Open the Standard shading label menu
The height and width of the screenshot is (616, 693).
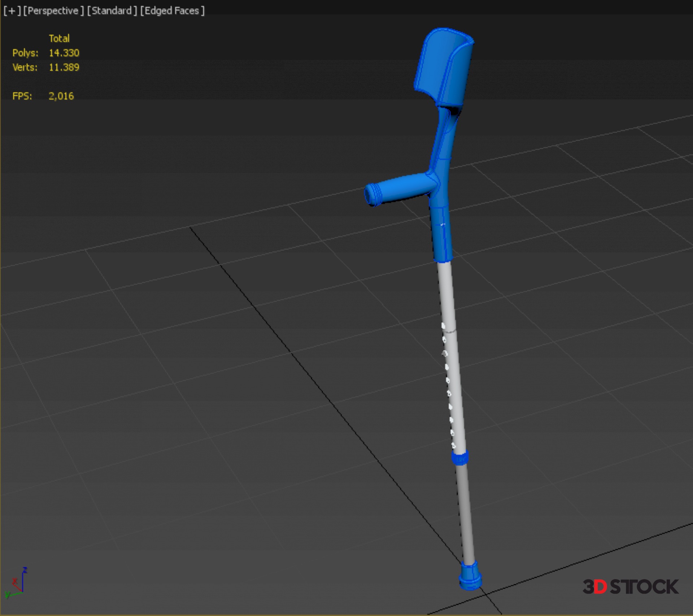(112, 11)
